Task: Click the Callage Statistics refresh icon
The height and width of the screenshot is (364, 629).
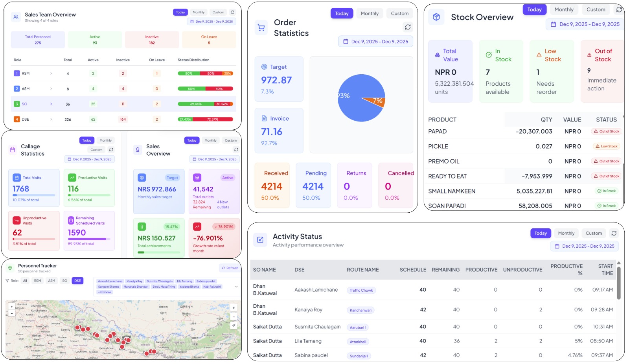Action: coord(111,150)
